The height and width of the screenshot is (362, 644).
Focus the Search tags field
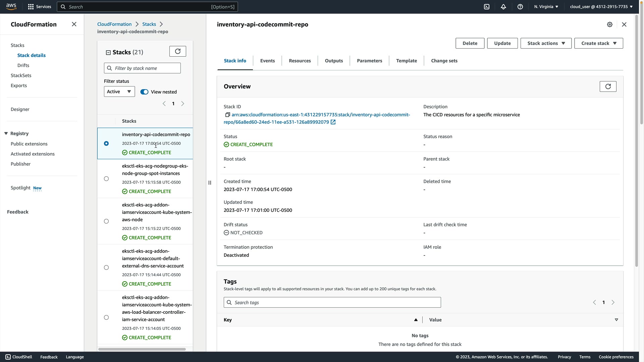pos(332,302)
